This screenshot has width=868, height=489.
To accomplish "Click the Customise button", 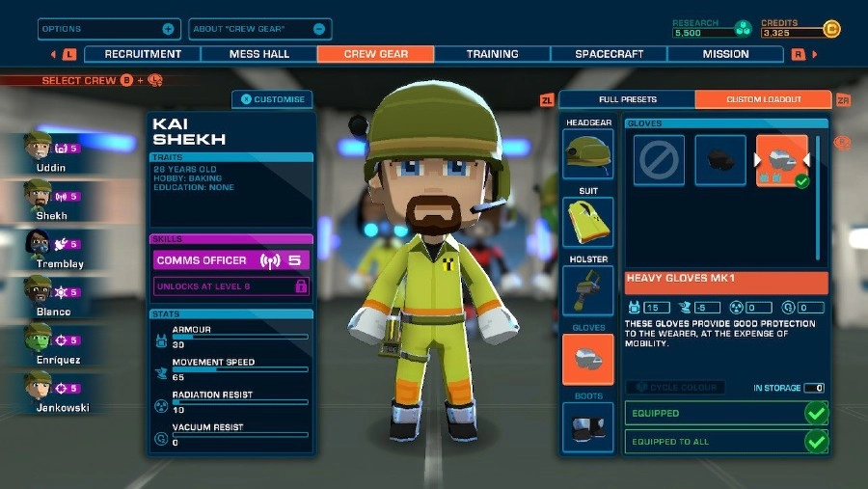I will click(x=273, y=99).
